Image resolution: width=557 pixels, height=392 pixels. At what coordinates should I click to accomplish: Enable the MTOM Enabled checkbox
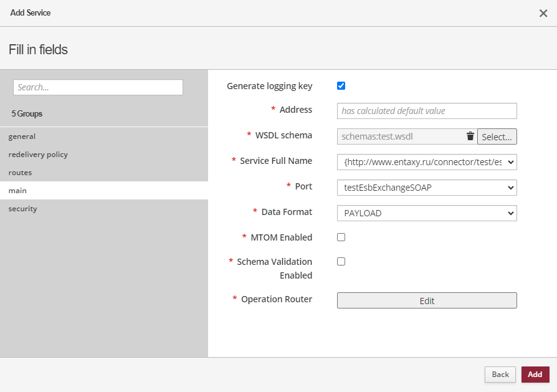[341, 237]
